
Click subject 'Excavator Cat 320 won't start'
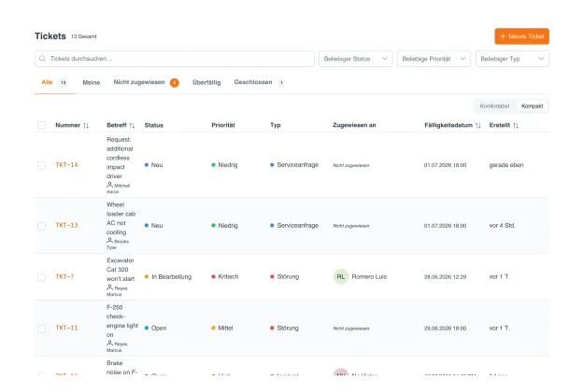121,270
